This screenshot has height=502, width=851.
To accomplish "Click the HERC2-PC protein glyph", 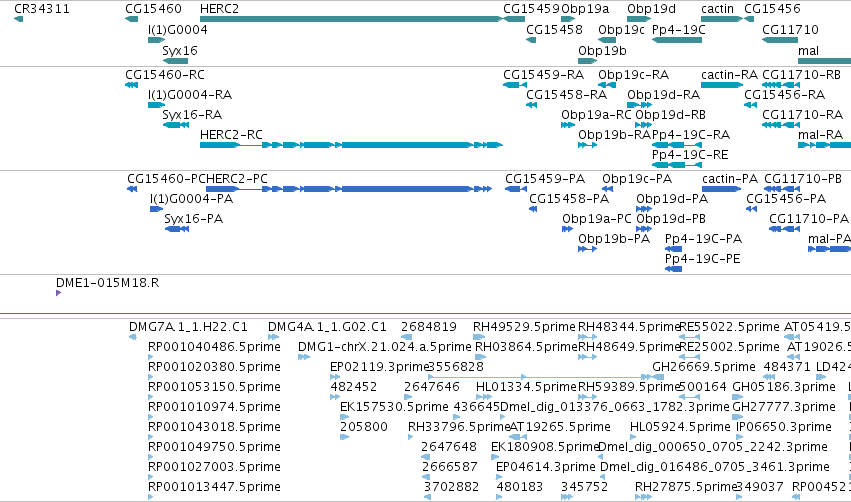I will pyautogui.click(x=348, y=189).
